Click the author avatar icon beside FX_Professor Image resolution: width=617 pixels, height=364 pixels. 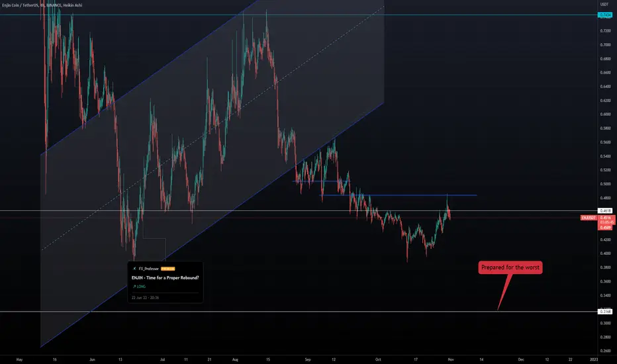click(x=134, y=269)
